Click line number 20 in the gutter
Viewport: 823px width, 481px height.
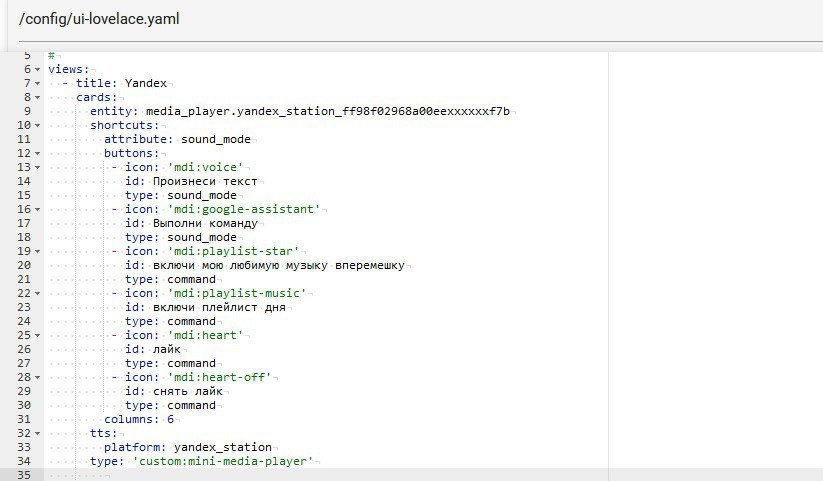24,265
